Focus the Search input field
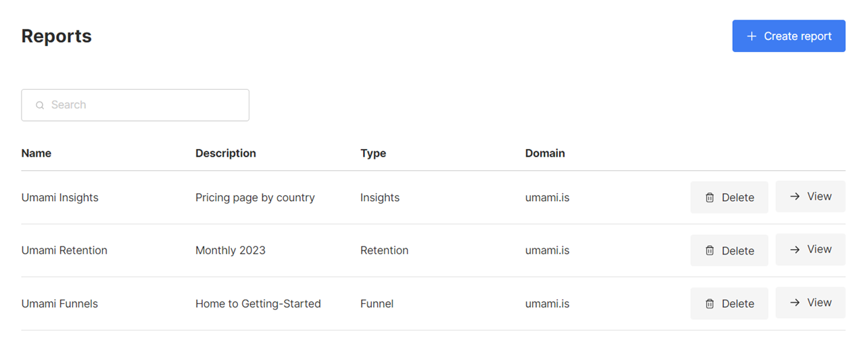 tap(142, 105)
